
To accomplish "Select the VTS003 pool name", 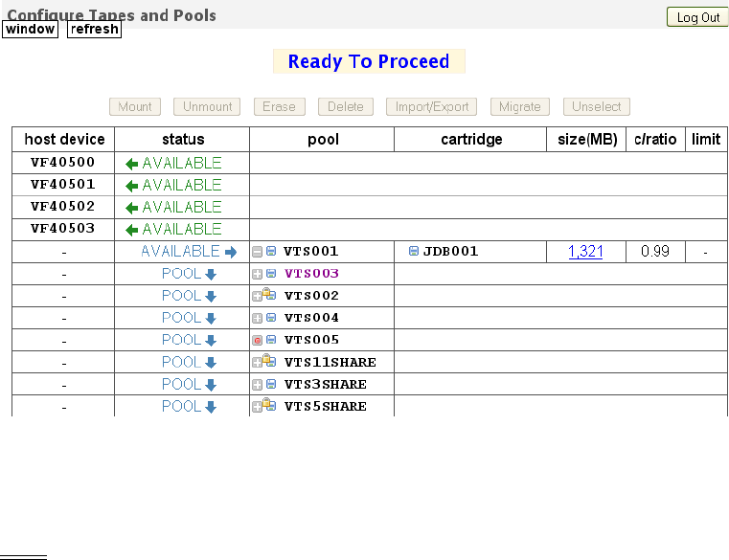I will click(x=311, y=274).
